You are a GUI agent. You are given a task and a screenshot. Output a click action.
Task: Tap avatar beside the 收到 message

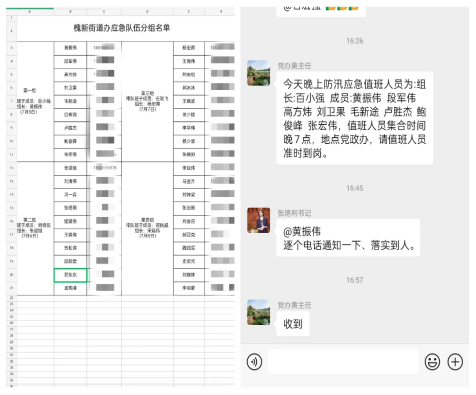point(259,312)
